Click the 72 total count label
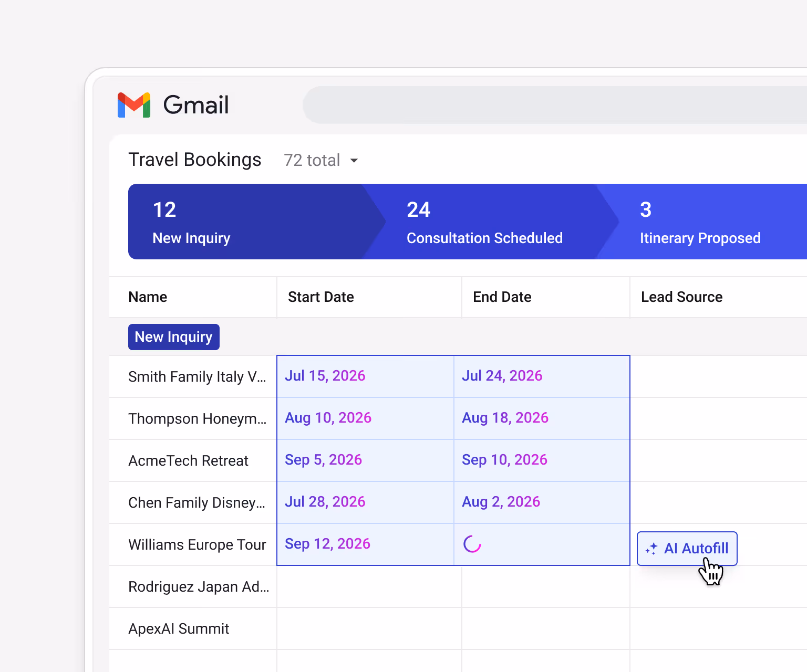 (312, 160)
